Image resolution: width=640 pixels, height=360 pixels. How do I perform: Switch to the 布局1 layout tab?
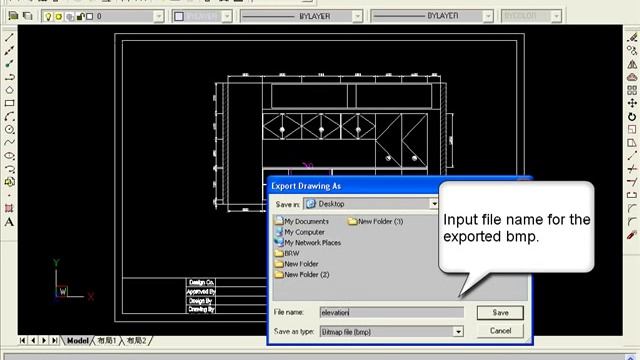[107, 340]
